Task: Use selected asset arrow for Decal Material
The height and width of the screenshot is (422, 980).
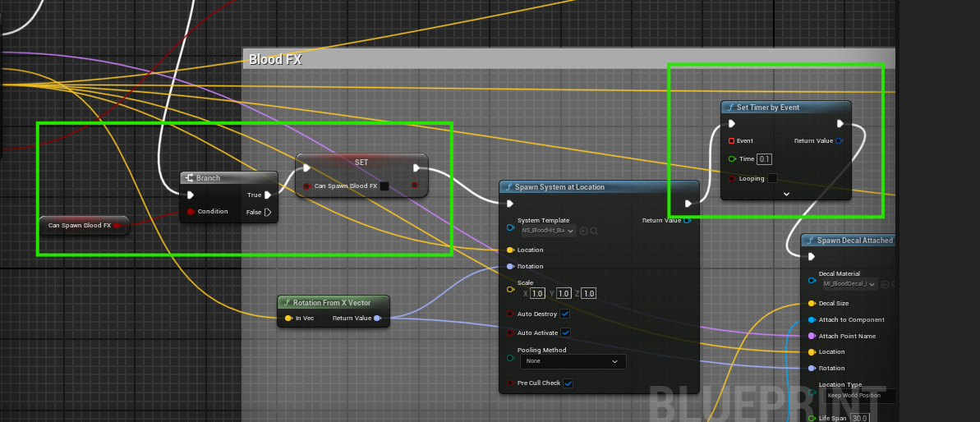Action: [885, 284]
